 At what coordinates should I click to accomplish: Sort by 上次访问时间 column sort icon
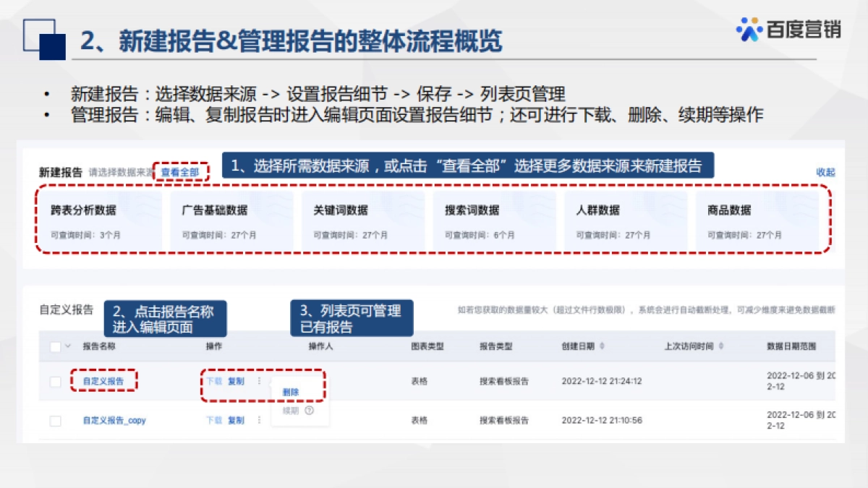click(x=720, y=346)
